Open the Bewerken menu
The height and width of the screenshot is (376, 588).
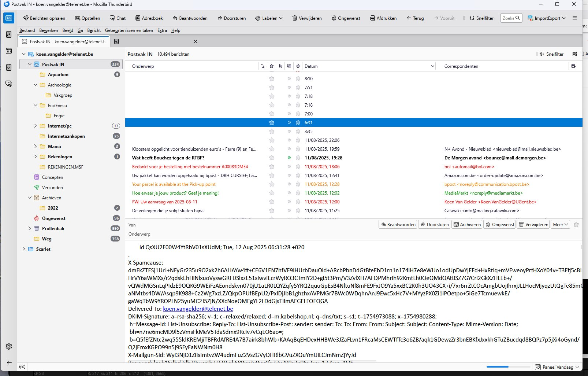point(49,30)
